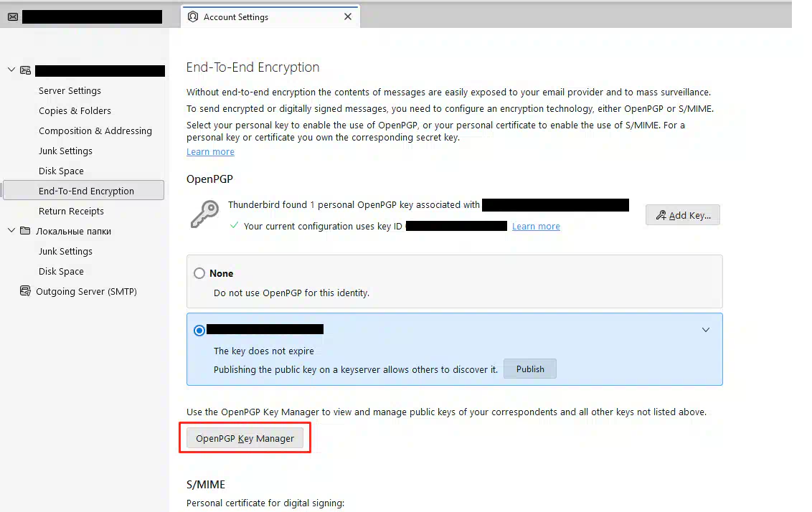Collapse the mail account tree node

pyautogui.click(x=11, y=70)
